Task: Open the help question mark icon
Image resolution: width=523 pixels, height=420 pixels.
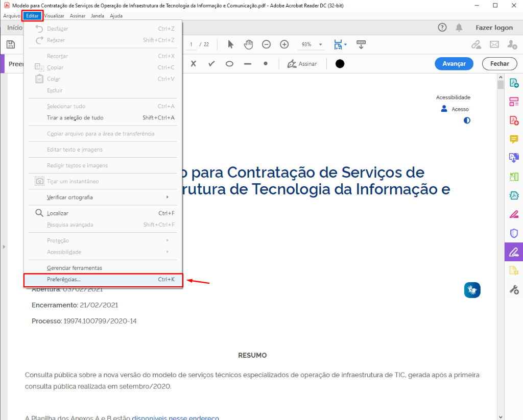Action: click(442, 28)
